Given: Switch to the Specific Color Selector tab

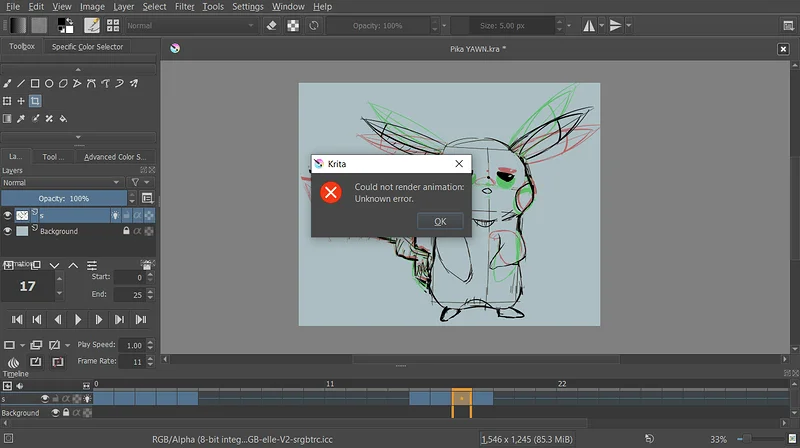Looking at the screenshot, I should (88, 46).
